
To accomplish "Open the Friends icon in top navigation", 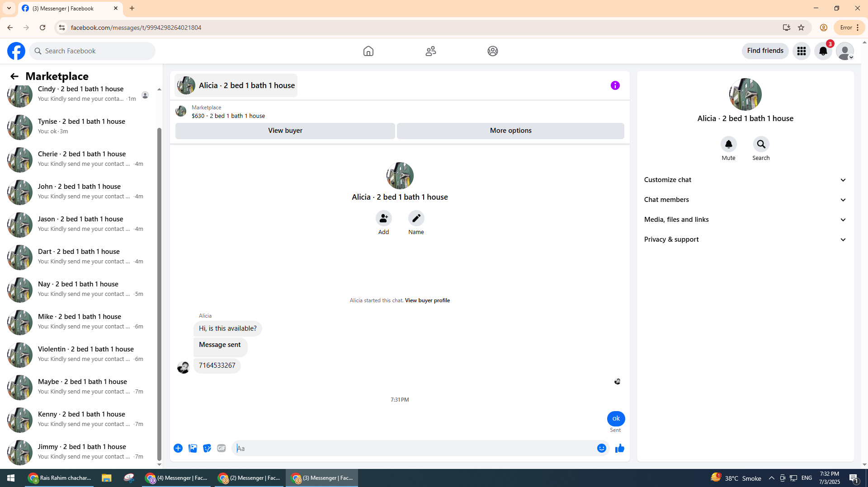I will (x=431, y=51).
